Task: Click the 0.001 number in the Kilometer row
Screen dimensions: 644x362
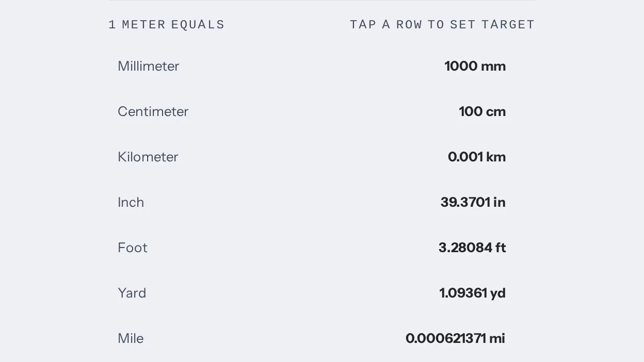Action: (465, 157)
